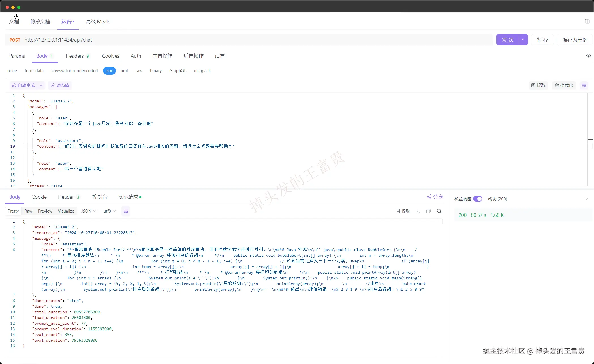Click the response word-wrap icon

click(126, 211)
